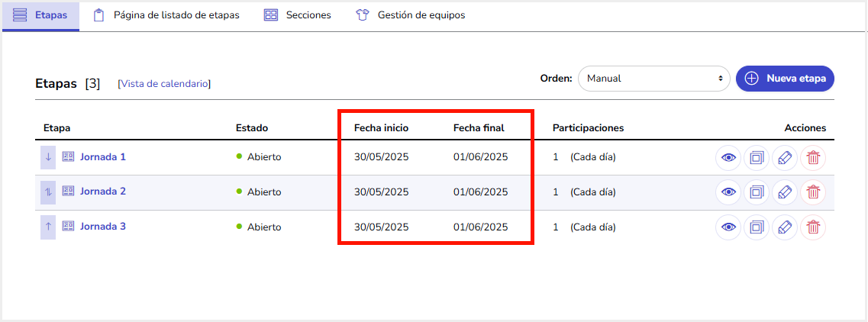Edit Jornada 2 using pencil icon
The image size is (868, 322).
click(785, 192)
